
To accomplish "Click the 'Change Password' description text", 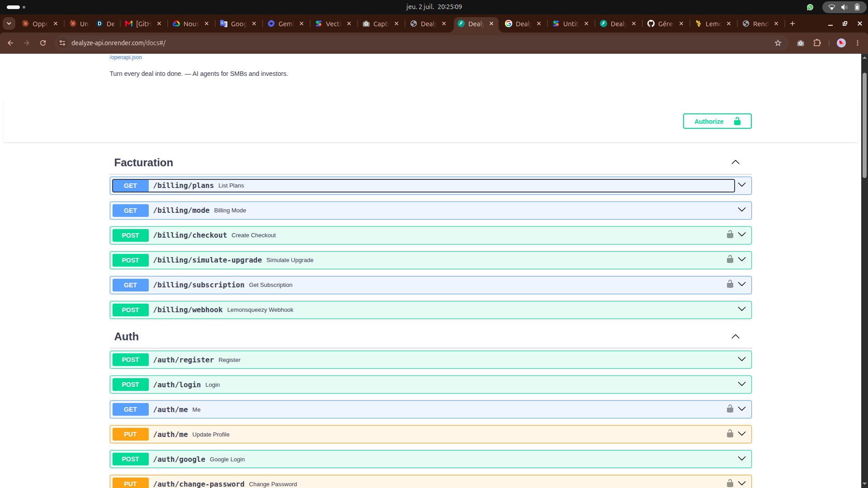I will click(x=273, y=484).
